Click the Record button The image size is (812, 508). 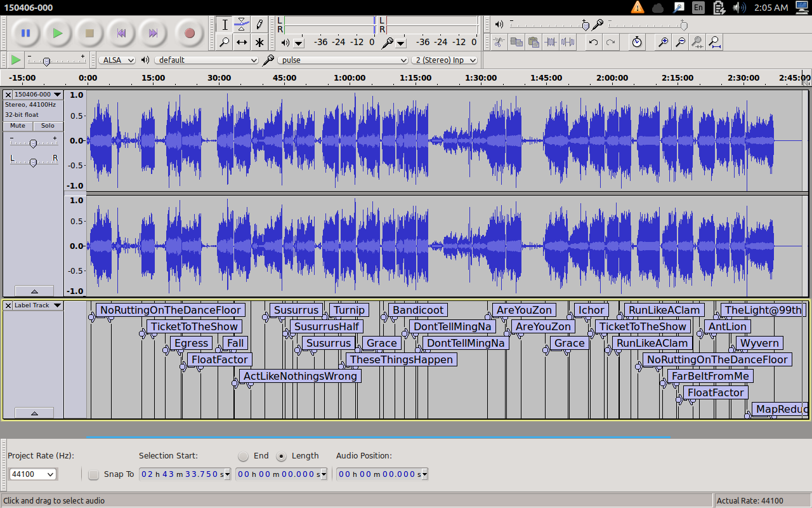[x=189, y=33]
